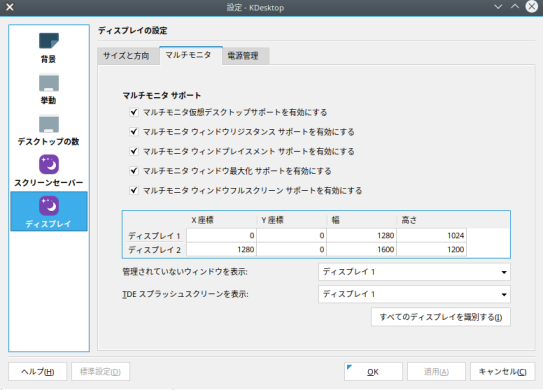Select ディスプレイ 2 X座標 cell 1280
The height and width of the screenshot is (390, 543).
tap(221, 249)
